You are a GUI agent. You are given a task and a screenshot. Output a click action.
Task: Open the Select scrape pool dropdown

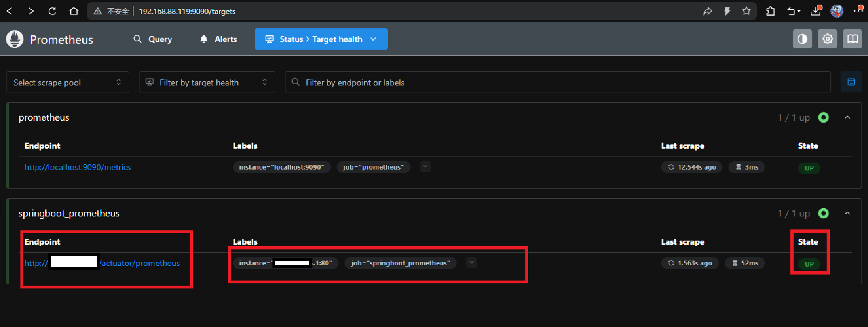(67, 82)
